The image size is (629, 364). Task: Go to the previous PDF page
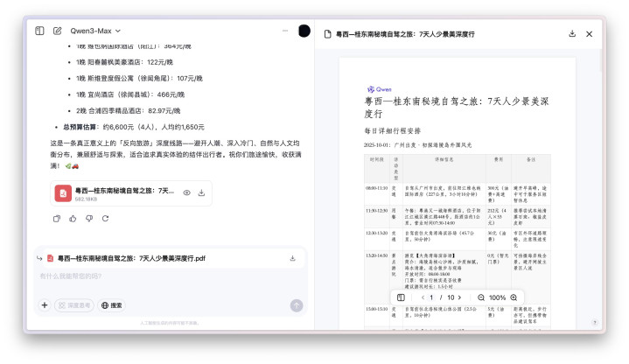(x=423, y=297)
